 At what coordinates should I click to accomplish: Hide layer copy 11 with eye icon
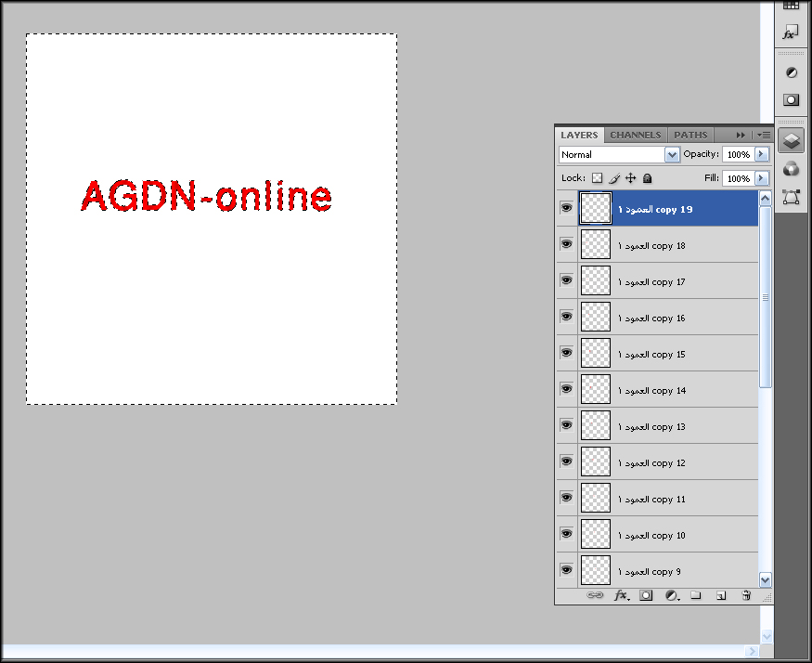pos(566,498)
